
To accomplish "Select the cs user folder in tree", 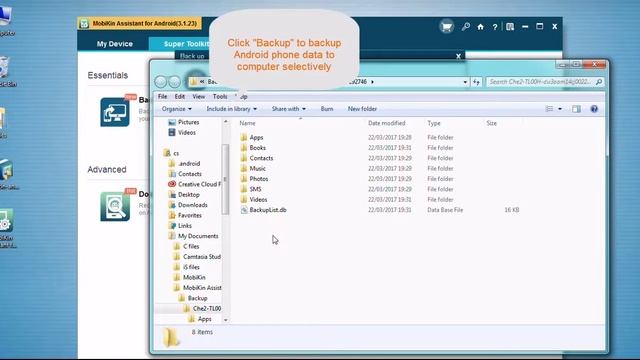I will point(176,153).
